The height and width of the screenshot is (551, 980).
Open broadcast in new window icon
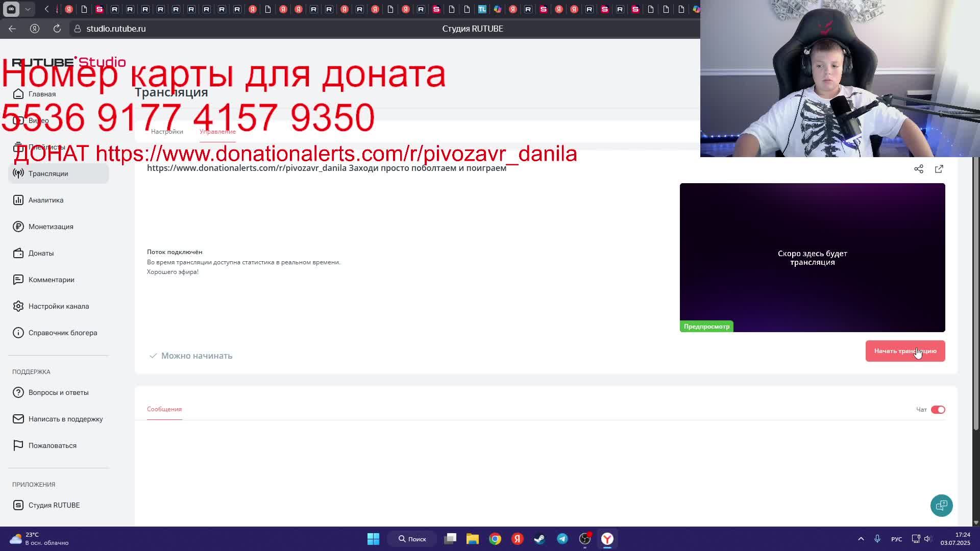(x=939, y=169)
